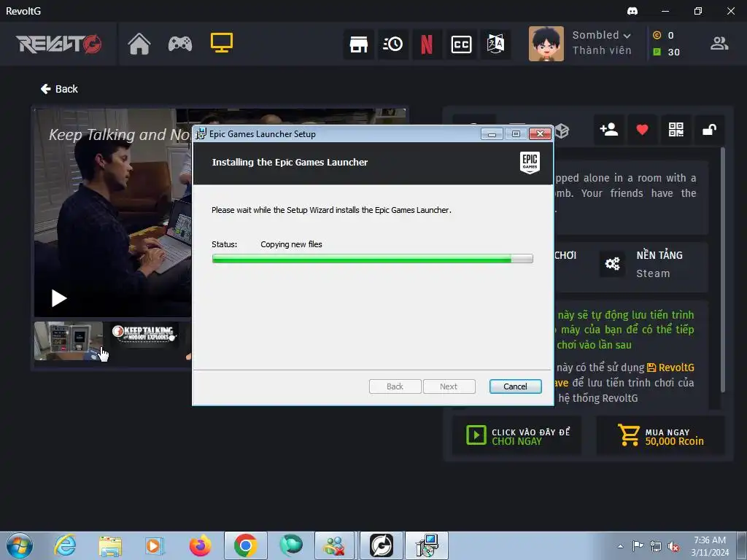Switch to Chrome in taskbar
This screenshot has width=747, height=560.
[245, 545]
